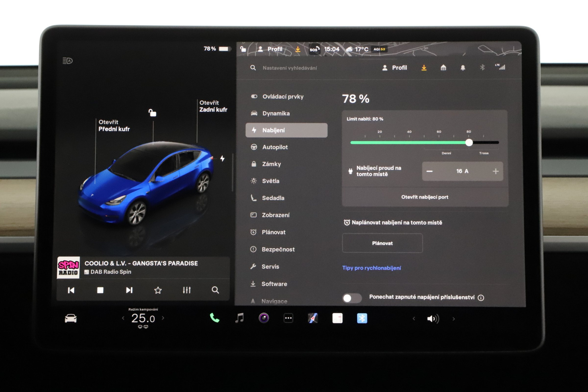Open the music note app

click(x=239, y=318)
